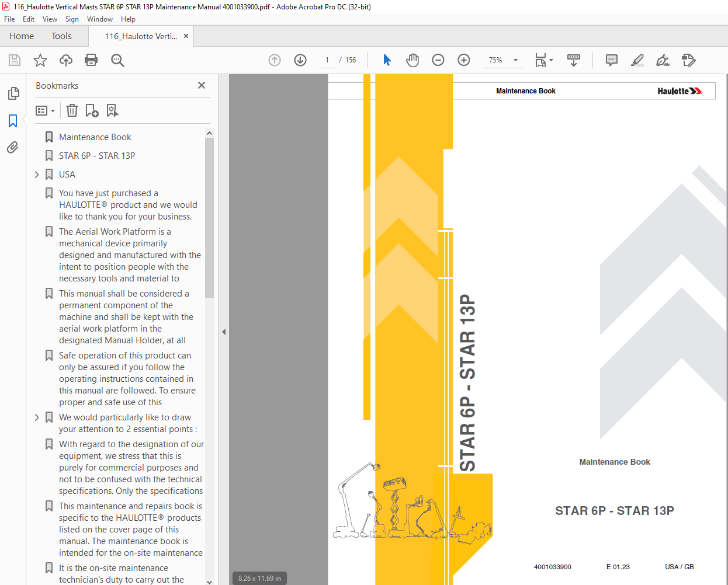Viewport: 728px width, 585px height.
Task: Collapse the navigation pane arrow
Action: 224,332
